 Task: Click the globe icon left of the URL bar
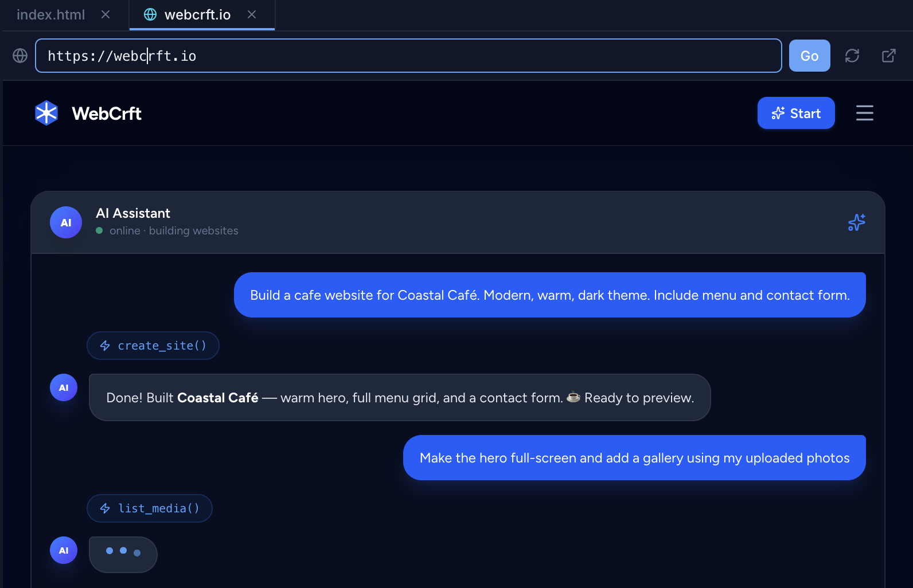20,56
